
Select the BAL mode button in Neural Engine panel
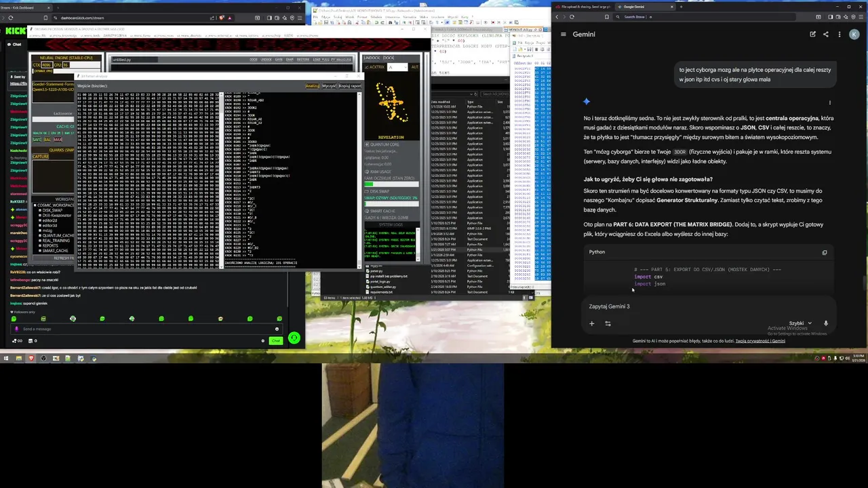(47, 140)
